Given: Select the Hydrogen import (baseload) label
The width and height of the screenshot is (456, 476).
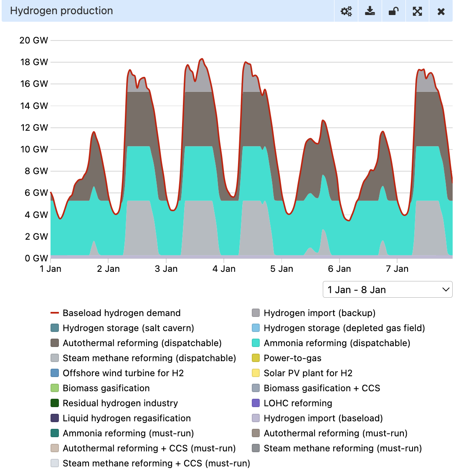Looking at the screenshot, I should point(323,418).
